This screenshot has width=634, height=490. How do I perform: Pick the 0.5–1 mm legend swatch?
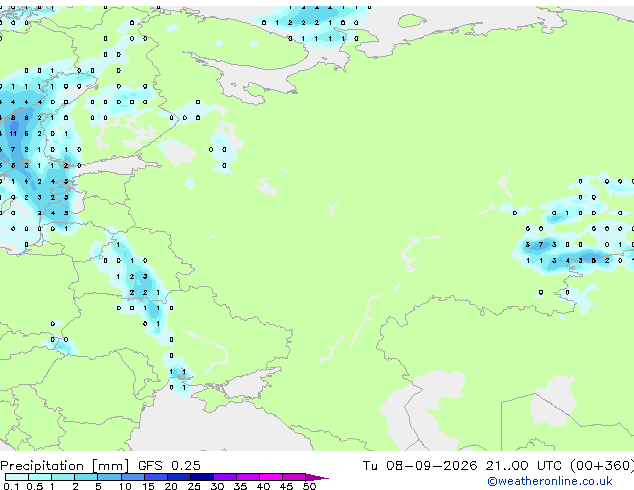(40, 477)
